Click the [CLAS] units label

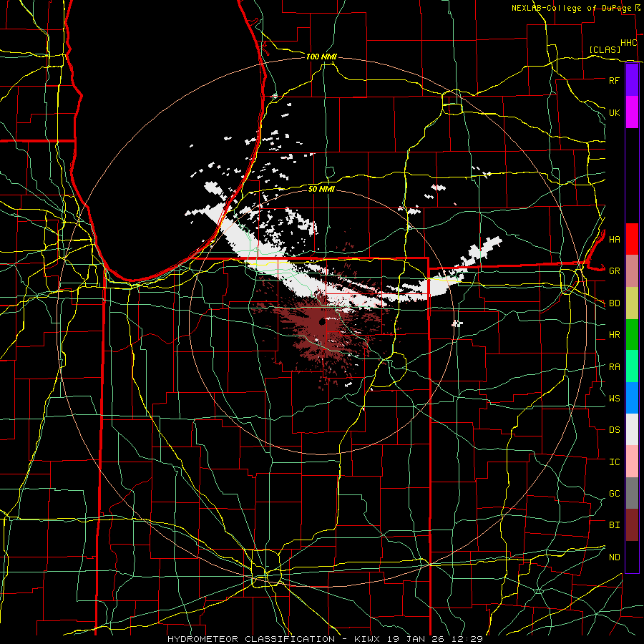[605, 49]
